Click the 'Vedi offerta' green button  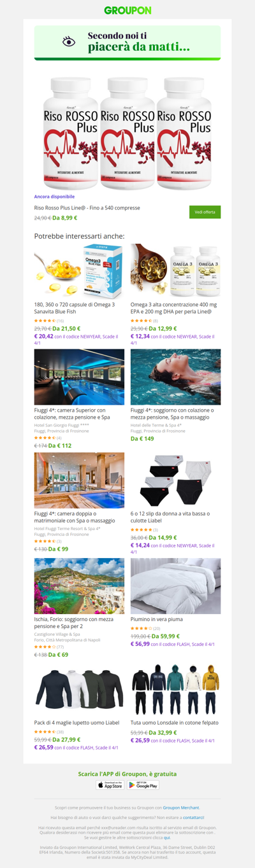tap(205, 212)
